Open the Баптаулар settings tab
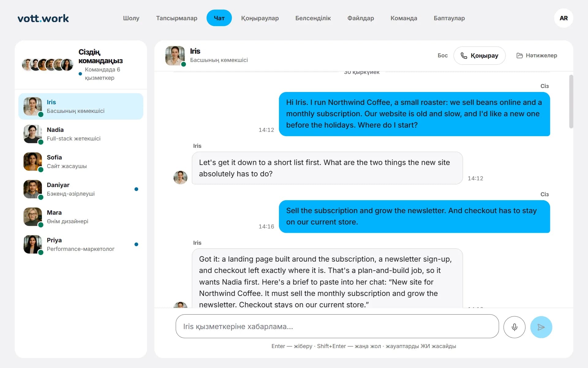Screen dimensions: 588x368 tap(449, 18)
